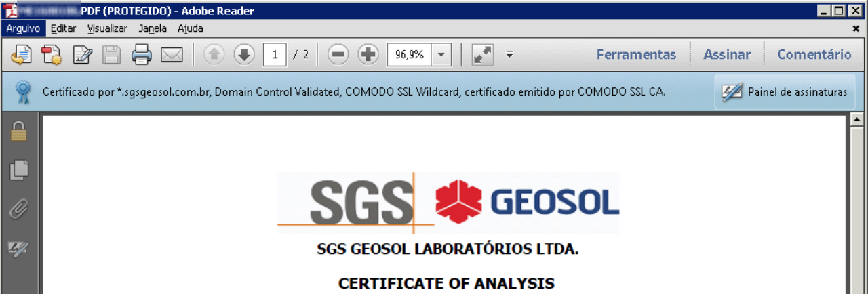Go to previous page arrow
The image size is (868, 294).
click(x=214, y=55)
